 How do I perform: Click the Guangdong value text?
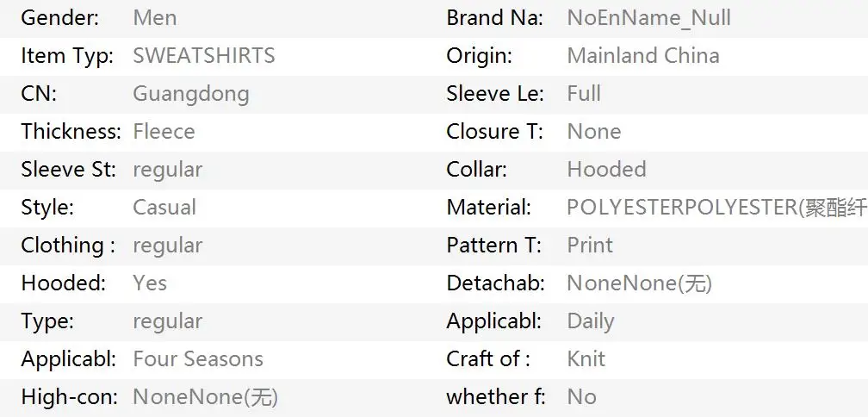191,94
